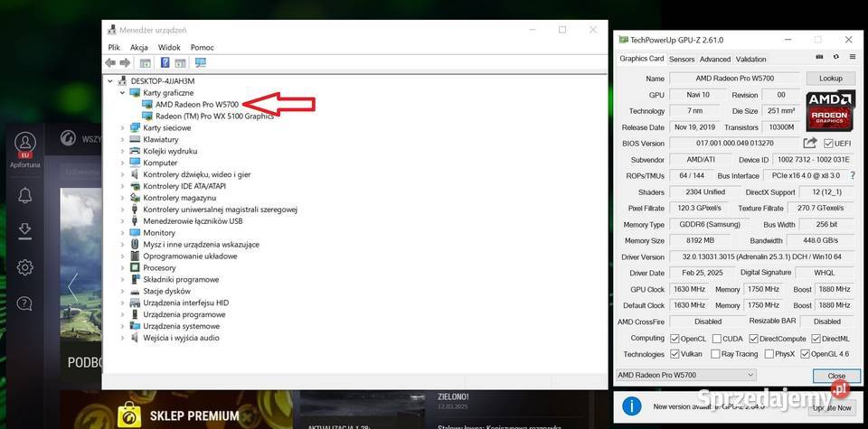868x429 pixels.
Task: Expand the Stacje dysków node
Action: point(122,291)
